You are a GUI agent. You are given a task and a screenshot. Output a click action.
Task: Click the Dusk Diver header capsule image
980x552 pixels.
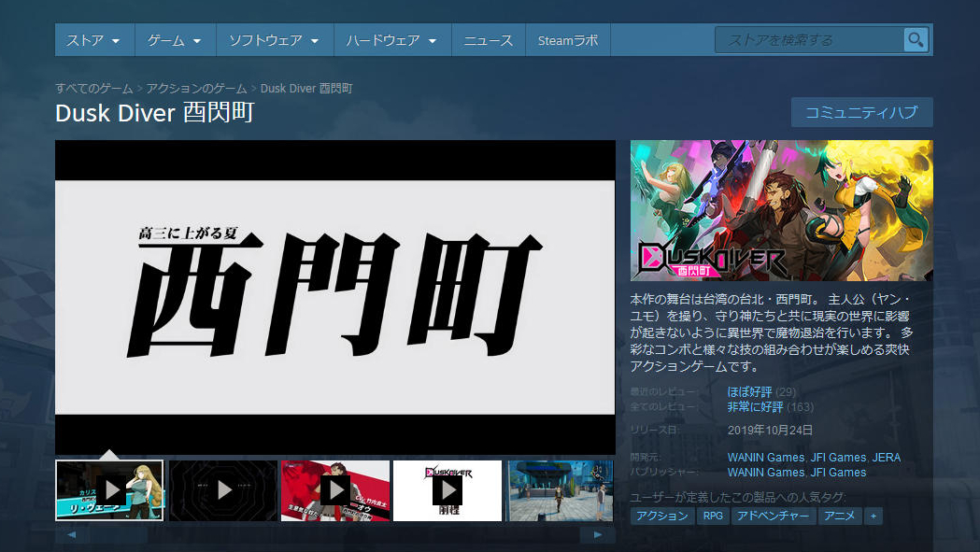coord(782,211)
